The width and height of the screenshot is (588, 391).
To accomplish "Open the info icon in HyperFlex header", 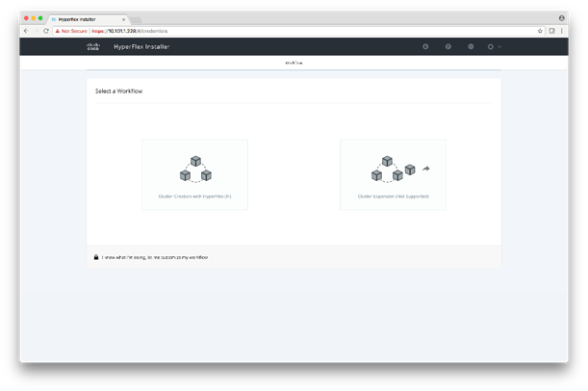I will (425, 46).
